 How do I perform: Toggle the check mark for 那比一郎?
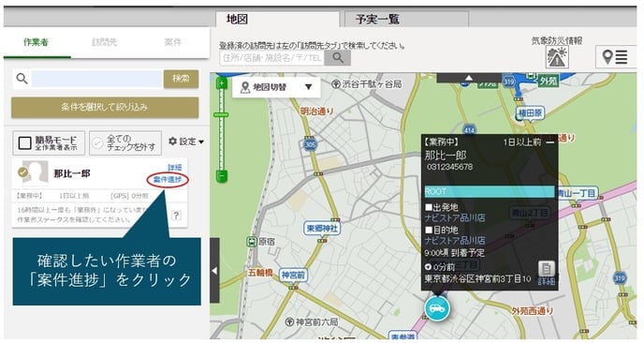click(x=23, y=171)
